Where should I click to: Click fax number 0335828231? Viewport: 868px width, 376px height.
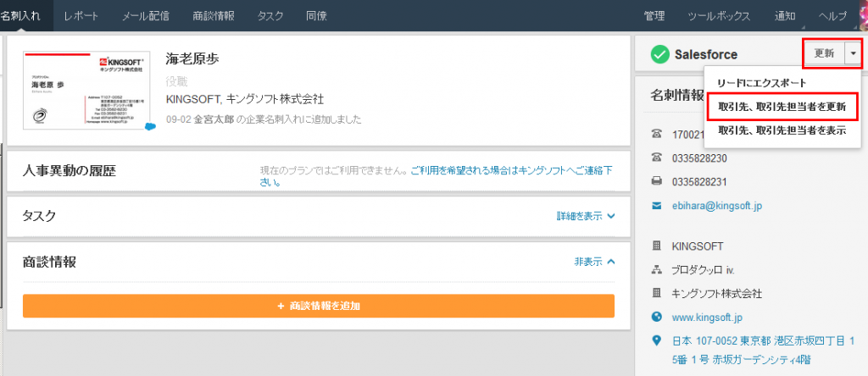pyautogui.click(x=699, y=182)
